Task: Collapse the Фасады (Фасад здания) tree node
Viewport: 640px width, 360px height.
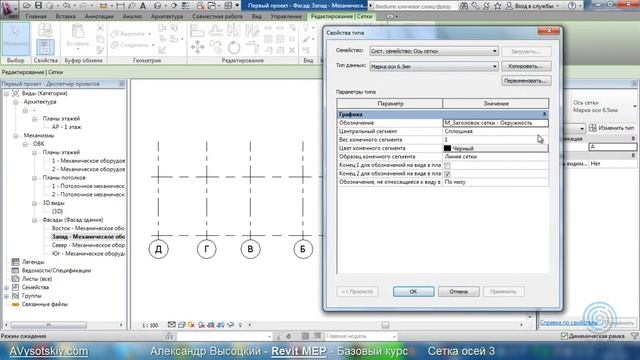Action: [35, 220]
